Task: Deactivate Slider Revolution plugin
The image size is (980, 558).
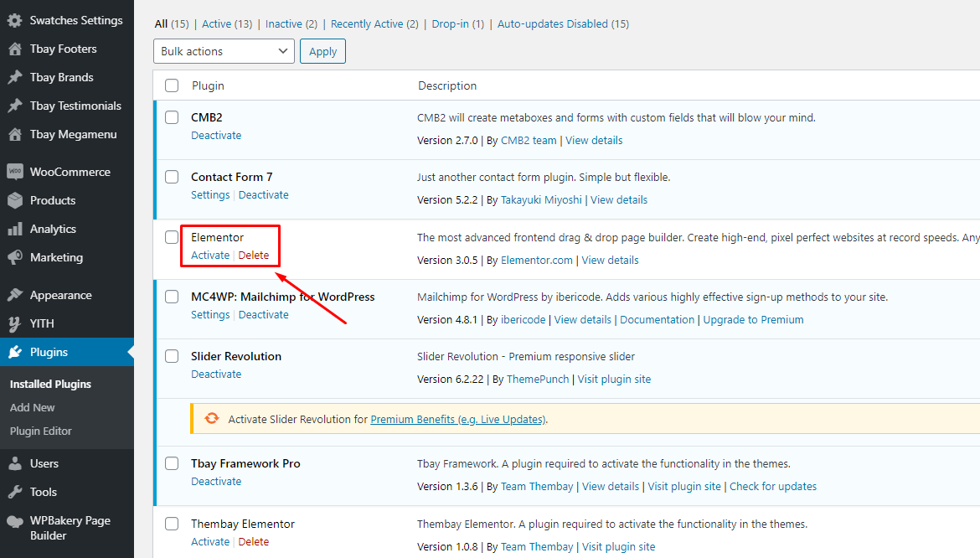Action: point(215,375)
